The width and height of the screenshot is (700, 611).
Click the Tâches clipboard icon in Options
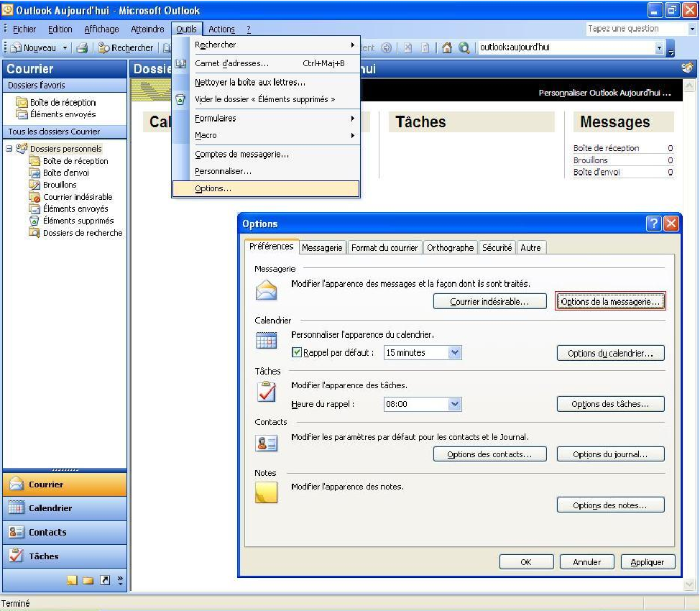pos(266,392)
